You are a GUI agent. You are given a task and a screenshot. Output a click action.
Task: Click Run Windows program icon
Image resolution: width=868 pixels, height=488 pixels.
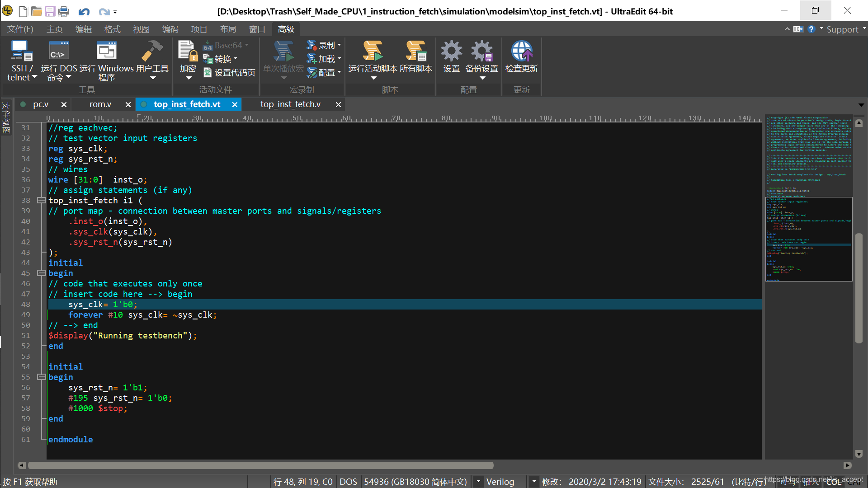click(106, 51)
